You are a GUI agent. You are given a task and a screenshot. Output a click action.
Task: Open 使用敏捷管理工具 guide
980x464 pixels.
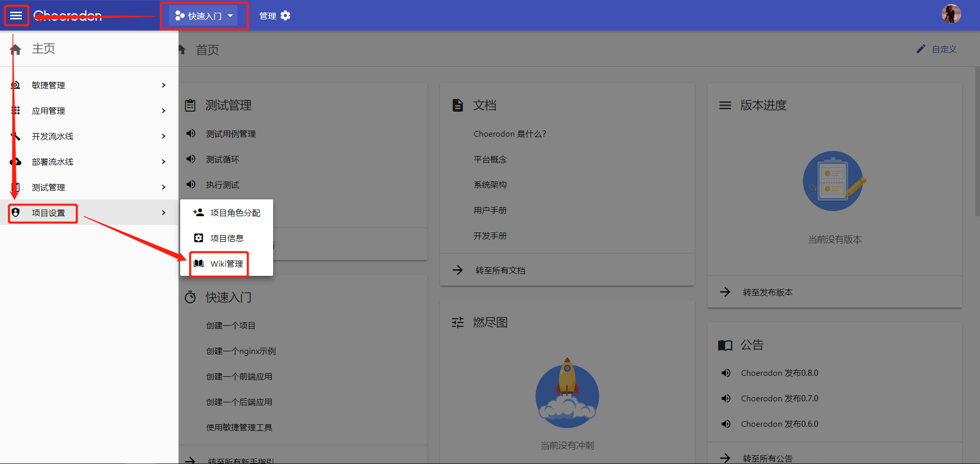click(x=239, y=427)
